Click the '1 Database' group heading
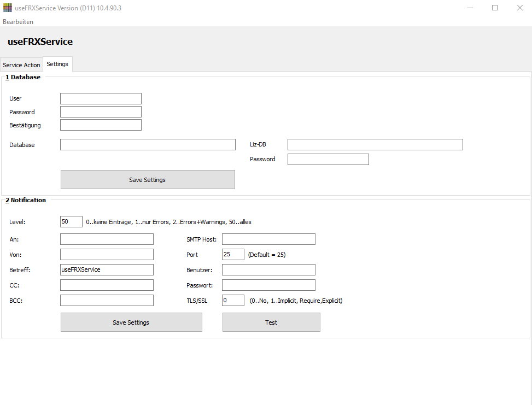The width and height of the screenshot is (532, 405). pos(23,77)
